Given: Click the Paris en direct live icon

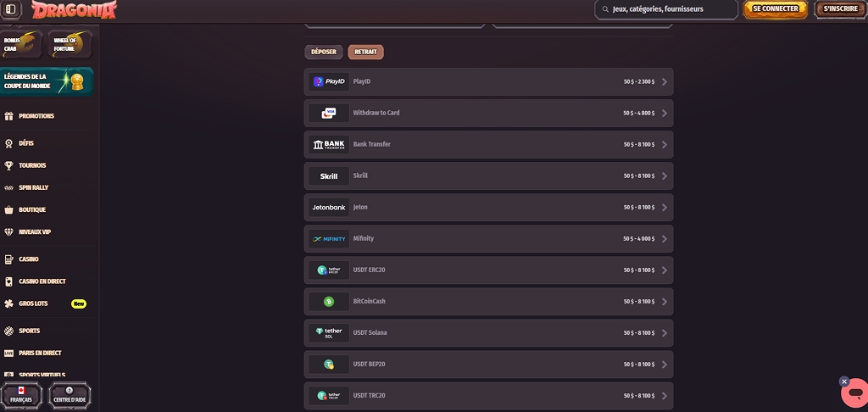Looking at the screenshot, I should 8,353.
